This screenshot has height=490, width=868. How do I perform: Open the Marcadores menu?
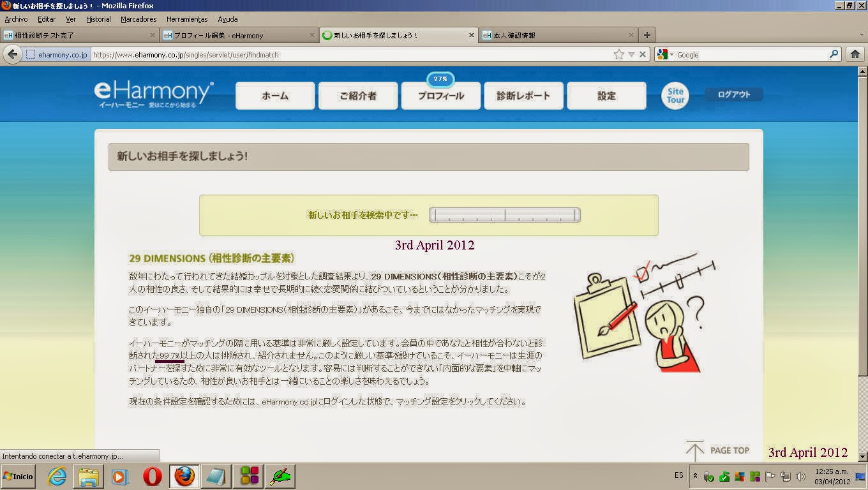[138, 19]
